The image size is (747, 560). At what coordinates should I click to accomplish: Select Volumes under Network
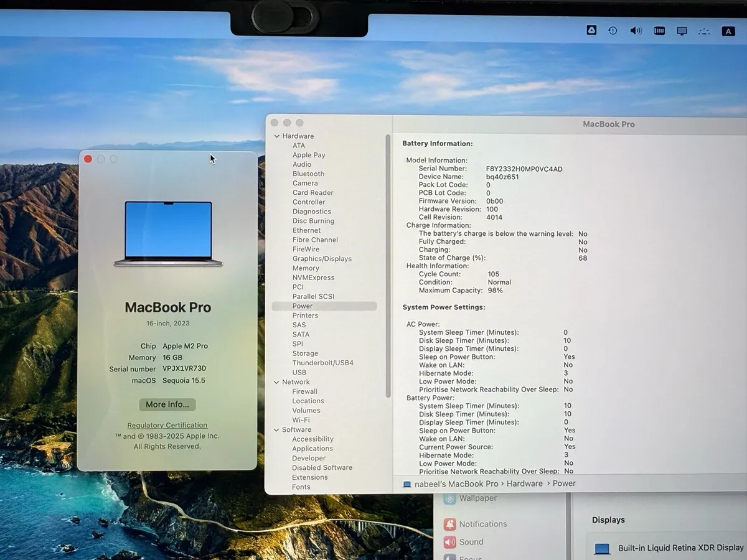tap(306, 411)
